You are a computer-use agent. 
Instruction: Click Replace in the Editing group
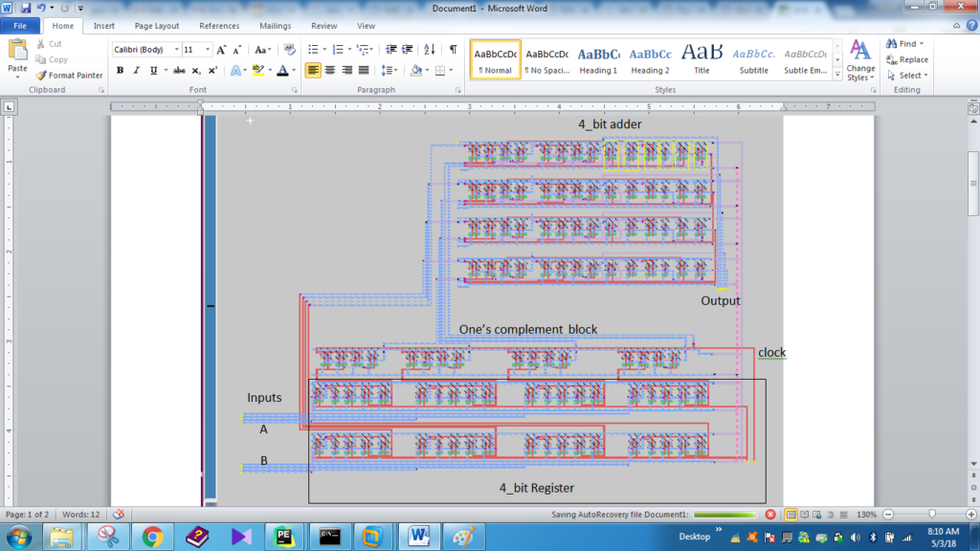pyautogui.click(x=904, y=59)
